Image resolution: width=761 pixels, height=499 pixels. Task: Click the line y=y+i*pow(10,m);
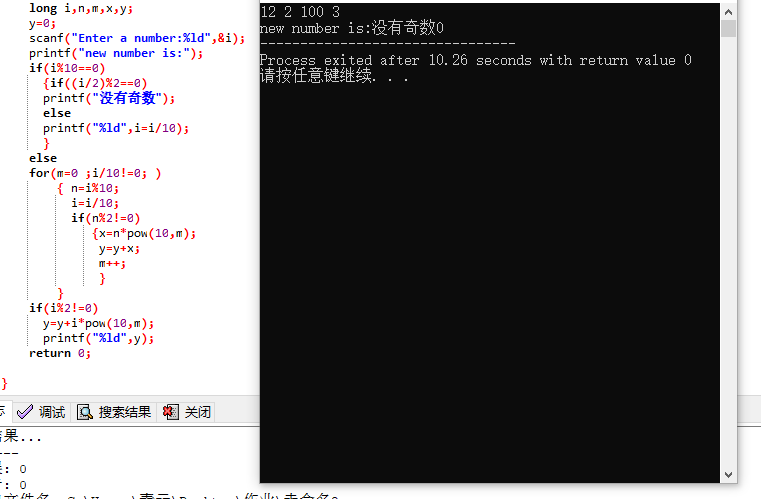99,323
